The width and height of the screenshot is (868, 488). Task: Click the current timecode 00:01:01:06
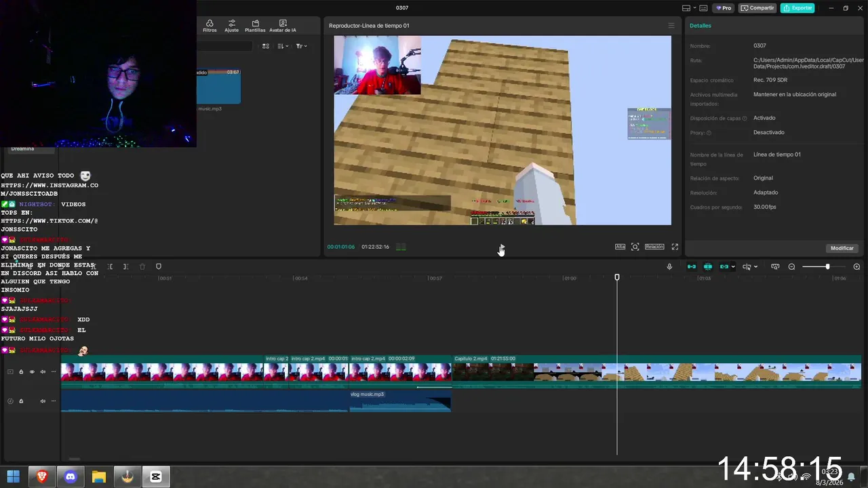click(341, 247)
